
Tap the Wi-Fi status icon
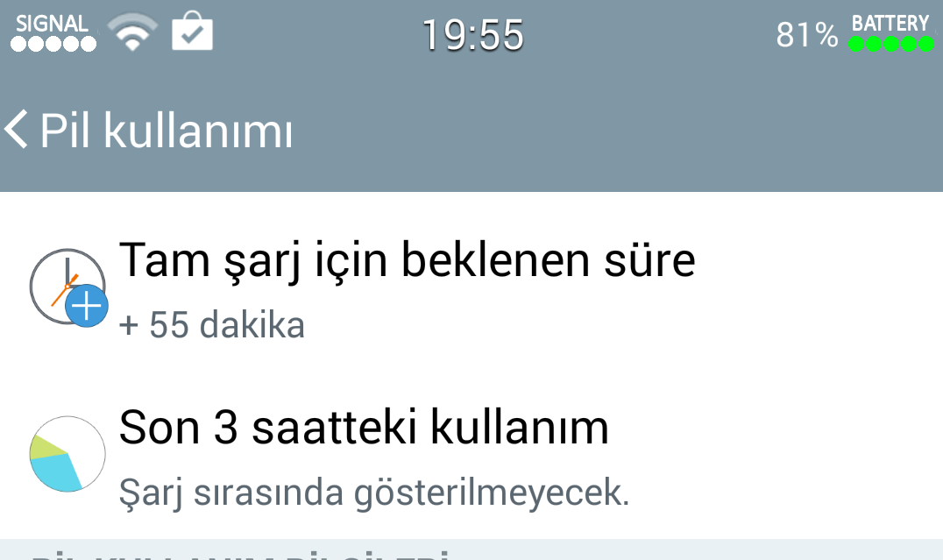point(132,32)
